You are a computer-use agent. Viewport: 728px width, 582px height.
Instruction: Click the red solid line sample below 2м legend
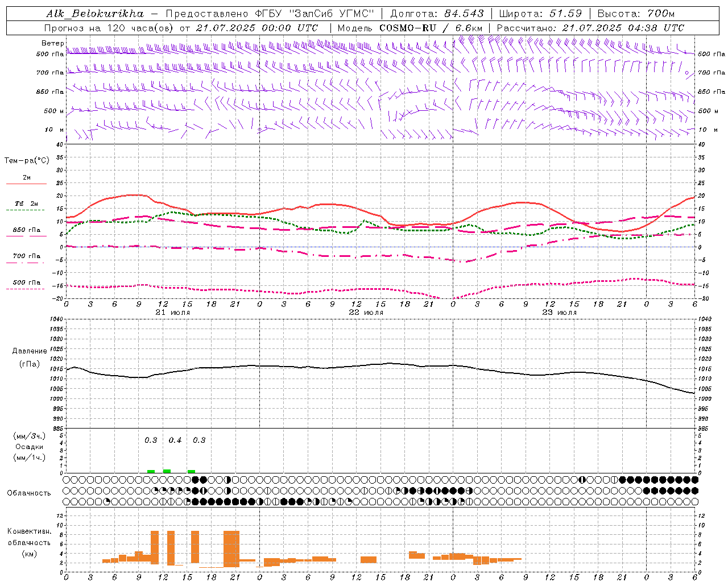(26, 184)
